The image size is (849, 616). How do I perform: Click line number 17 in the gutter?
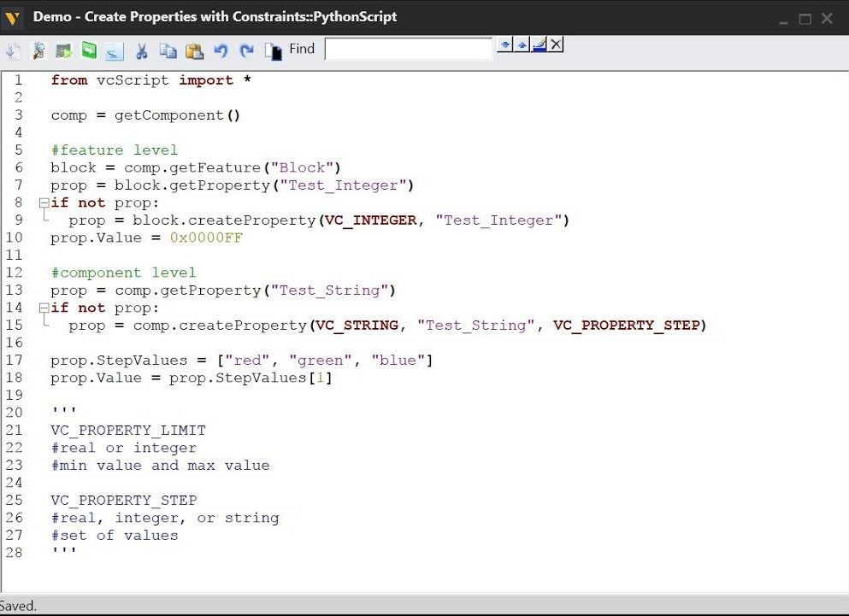(x=18, y=360)
